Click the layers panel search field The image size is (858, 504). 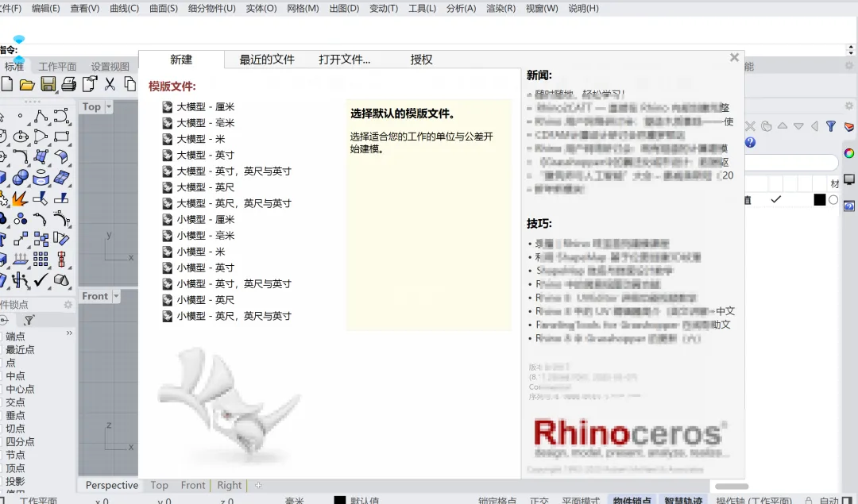point(791,162)
